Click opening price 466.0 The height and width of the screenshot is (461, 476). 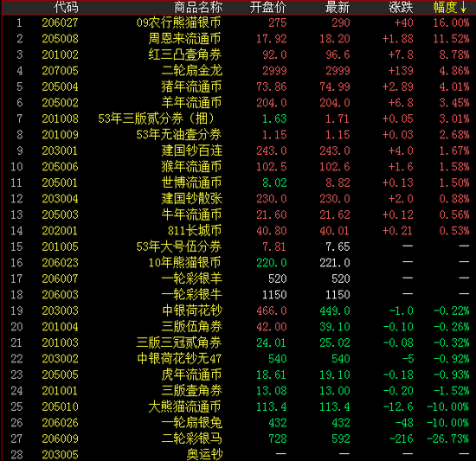[x=272, y=311]
